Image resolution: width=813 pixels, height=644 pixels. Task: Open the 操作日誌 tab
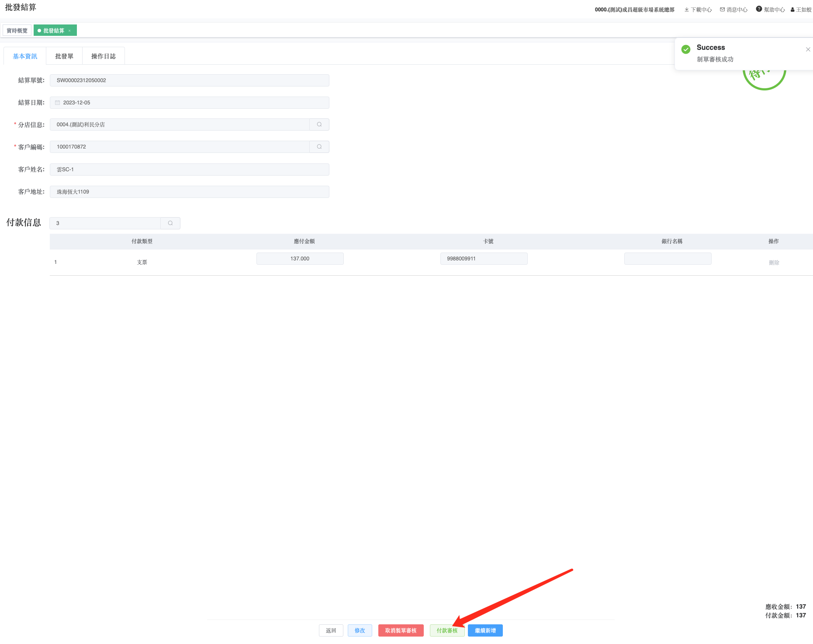pyautogui.click(x=104, y=56)
